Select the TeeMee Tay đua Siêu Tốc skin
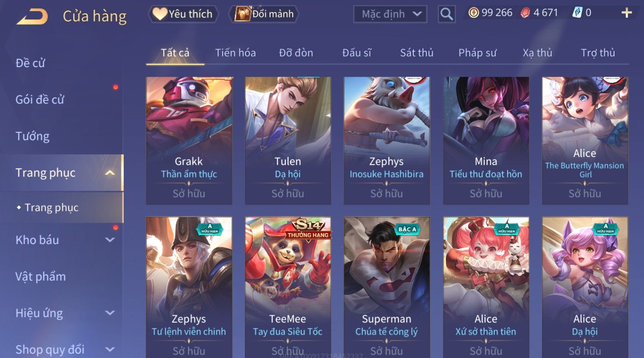Image resolution: width=644 pixels, height=358 pixels. [288, 287]
